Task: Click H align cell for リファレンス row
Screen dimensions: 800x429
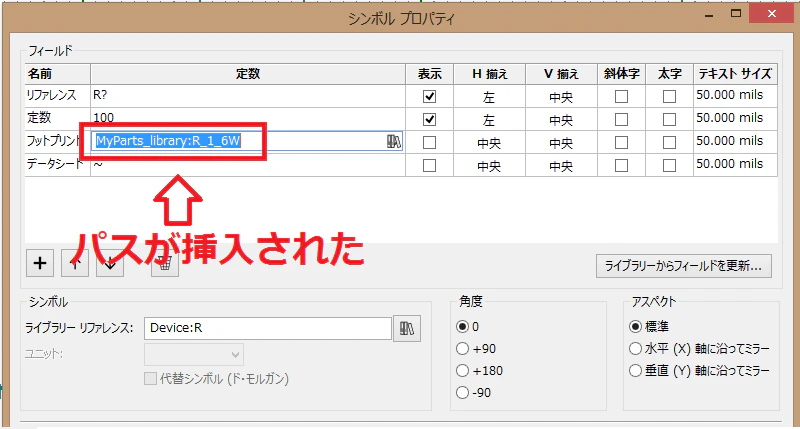Action: 489,96
